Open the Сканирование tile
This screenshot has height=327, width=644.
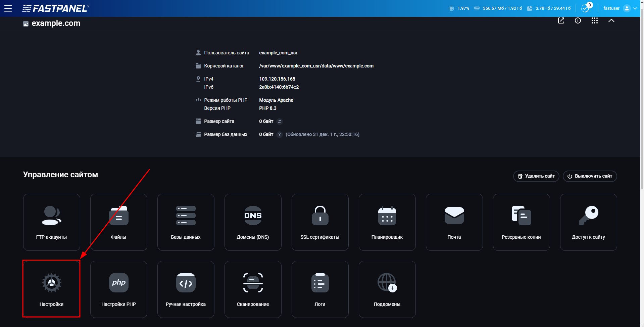point(253,289)
